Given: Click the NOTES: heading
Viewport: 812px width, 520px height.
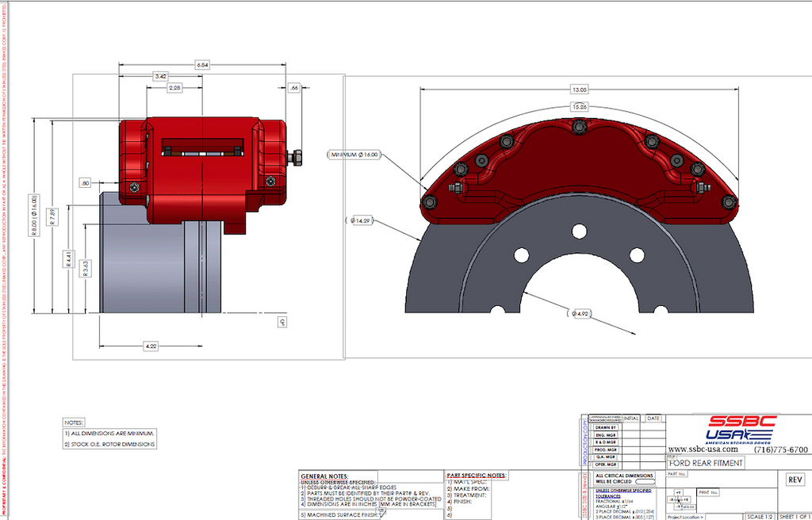Looking at the screenshot, I should 74,422.
